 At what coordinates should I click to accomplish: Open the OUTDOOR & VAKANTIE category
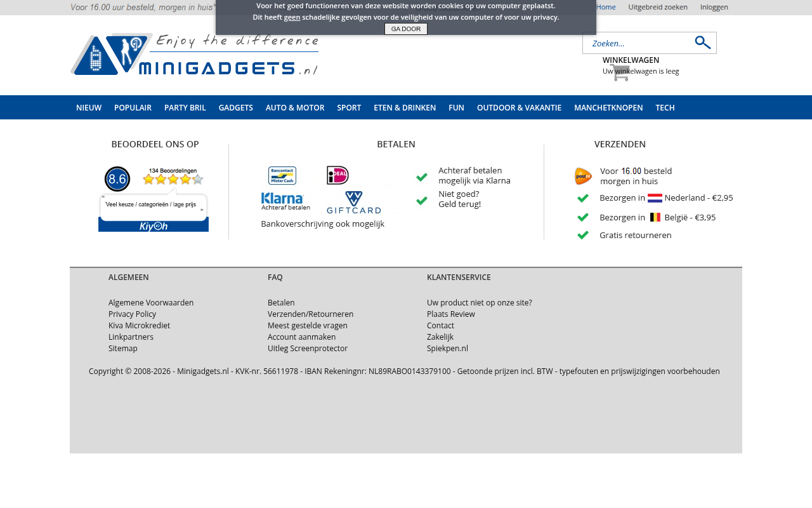519,107
